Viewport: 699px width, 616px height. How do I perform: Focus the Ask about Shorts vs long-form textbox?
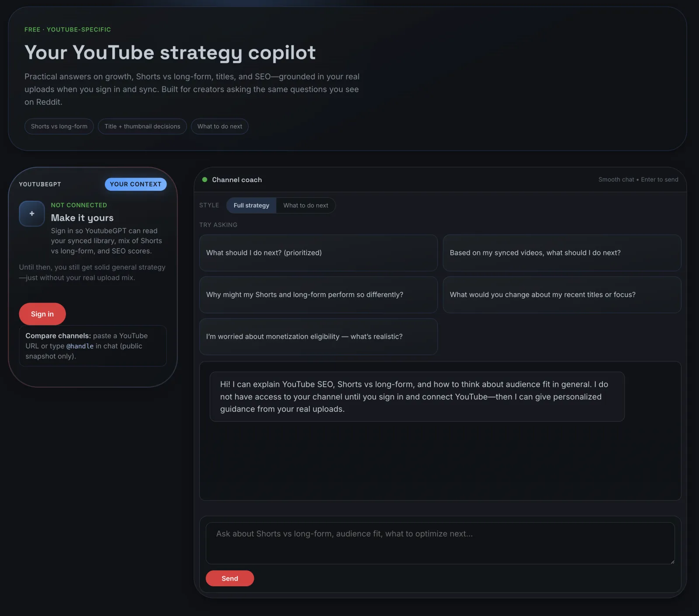pos(440,543)
